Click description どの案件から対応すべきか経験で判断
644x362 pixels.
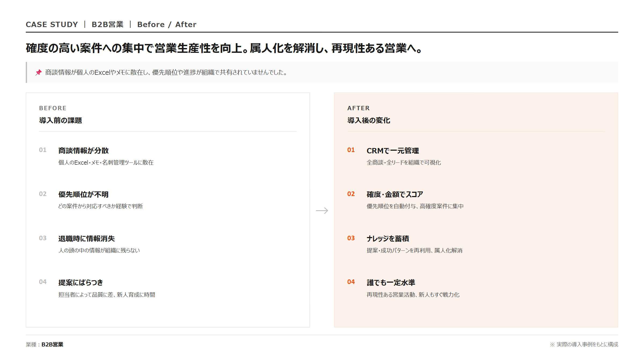click(101, 206)
